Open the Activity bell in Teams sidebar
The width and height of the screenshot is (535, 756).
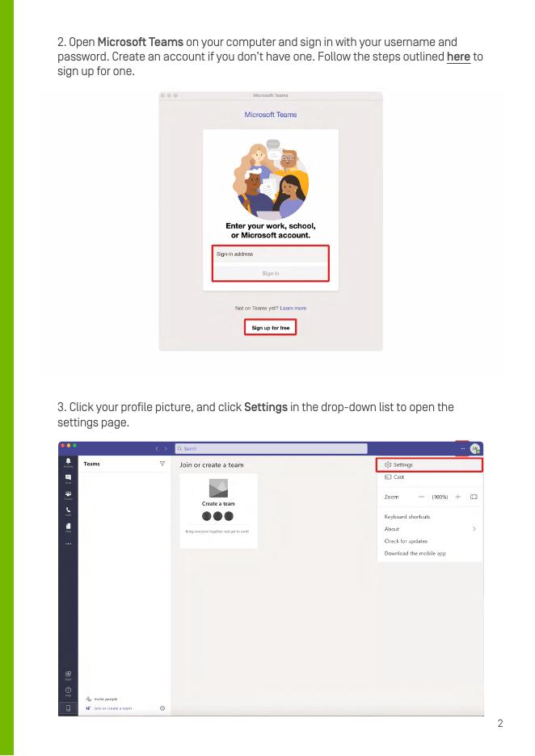pyautogui.click(x=68, y=462)
